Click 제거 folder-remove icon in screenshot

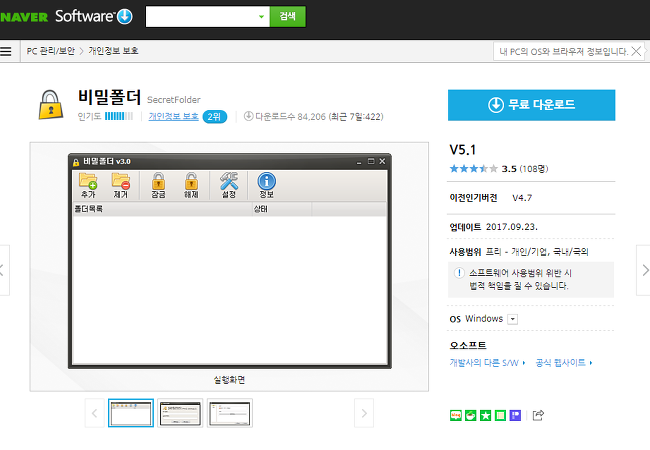point(121,185)
